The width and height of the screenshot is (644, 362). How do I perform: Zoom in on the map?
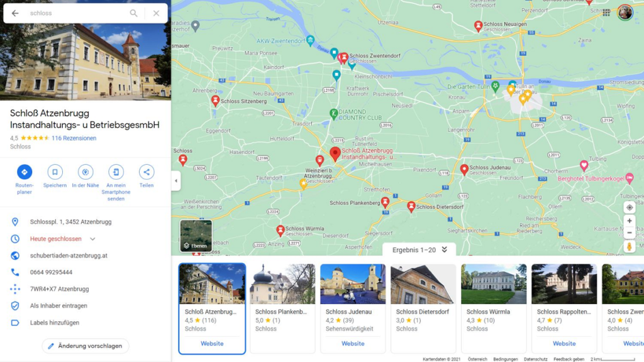click(x=629, y=221)
